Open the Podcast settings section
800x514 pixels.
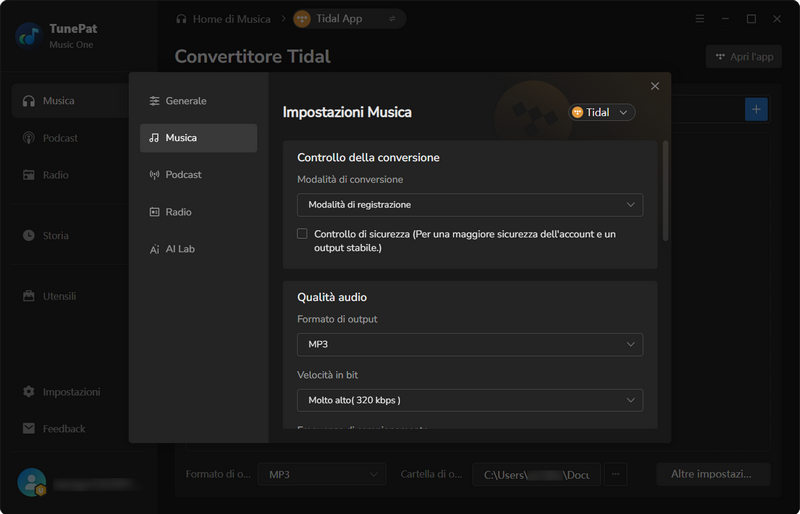(198, 175)
